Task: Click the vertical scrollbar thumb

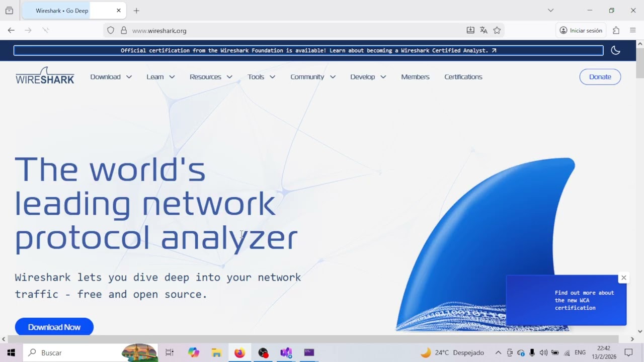Action: [x=639, y=63]
